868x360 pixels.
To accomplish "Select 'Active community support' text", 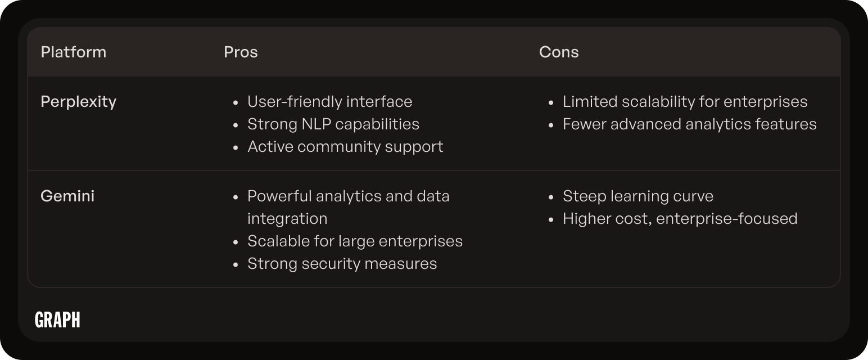I will point(345,147).
